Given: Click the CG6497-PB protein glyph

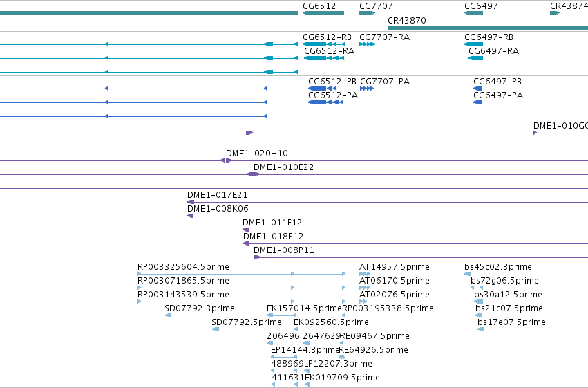Looking at the screenshot, I should click(x=477, y=89).
